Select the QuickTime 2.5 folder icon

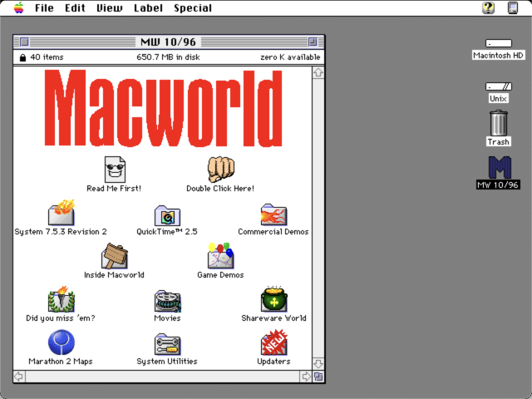(167, 215)
